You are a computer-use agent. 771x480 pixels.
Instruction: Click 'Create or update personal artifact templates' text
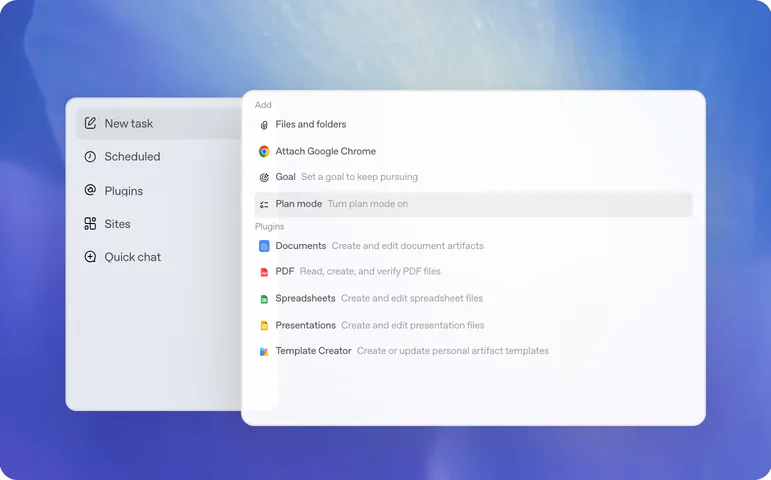tap(453, 351)
